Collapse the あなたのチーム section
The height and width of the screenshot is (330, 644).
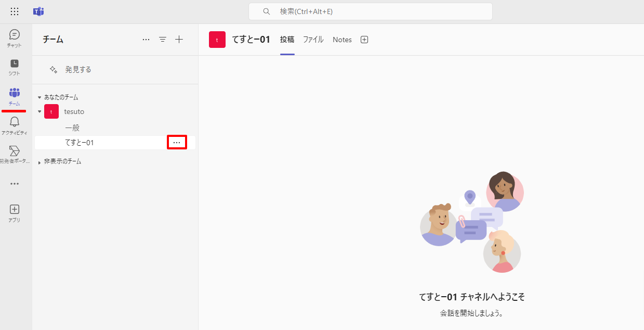[x=40, y=97]
